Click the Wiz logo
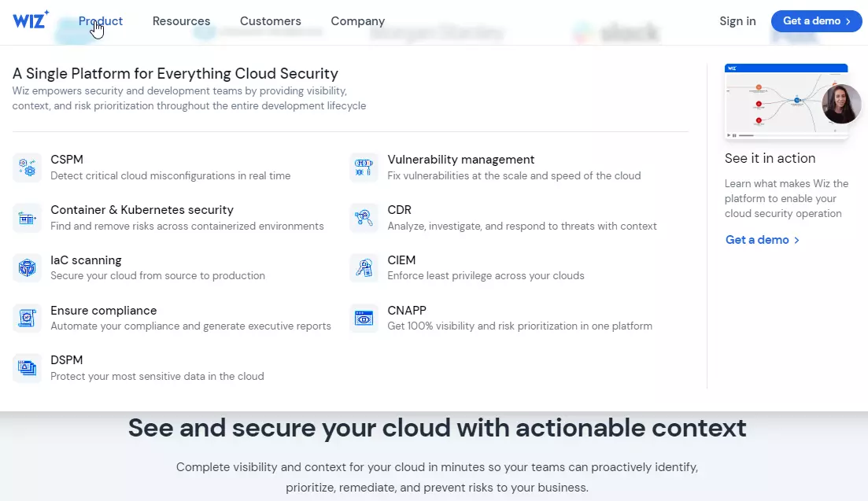Screen dimensions: 868x501 pyautogui.click(x=30, y=21)
